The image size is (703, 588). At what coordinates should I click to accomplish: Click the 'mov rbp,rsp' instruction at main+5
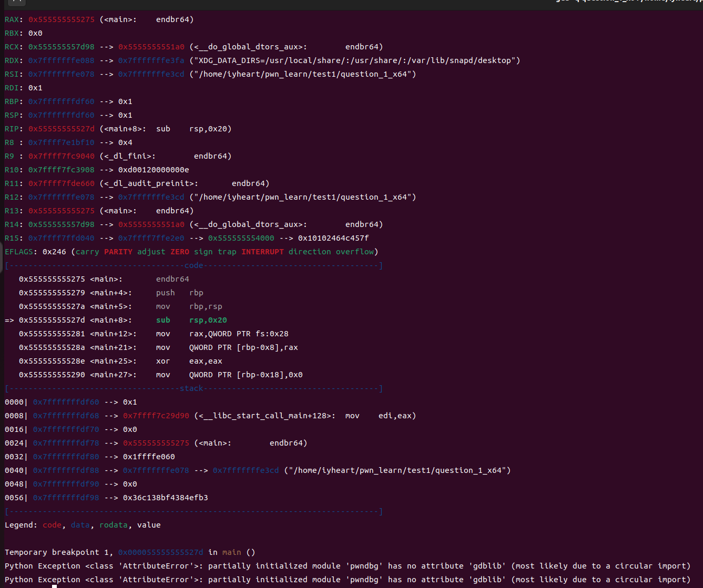point(189,306)
